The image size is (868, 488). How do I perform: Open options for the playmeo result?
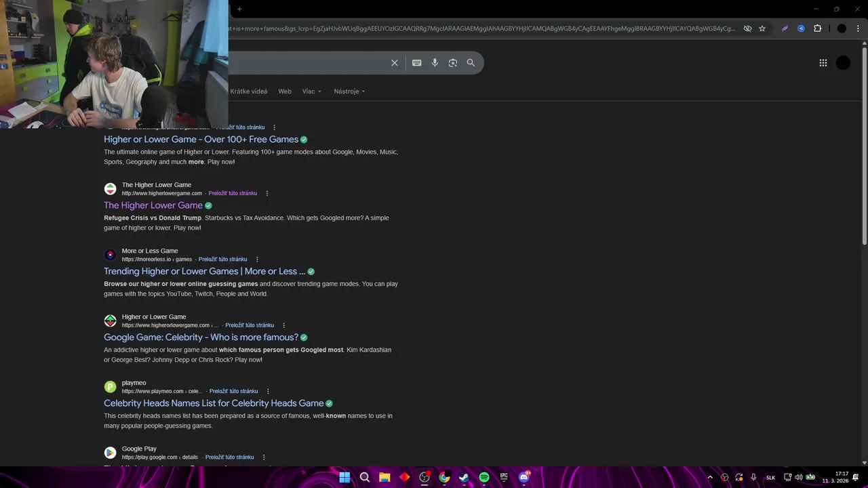tap(268, 391)
